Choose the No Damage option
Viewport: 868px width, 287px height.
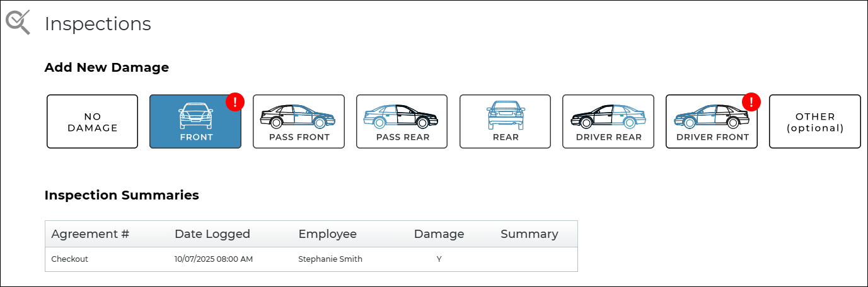pyautogui.click(x=92, y=121)
